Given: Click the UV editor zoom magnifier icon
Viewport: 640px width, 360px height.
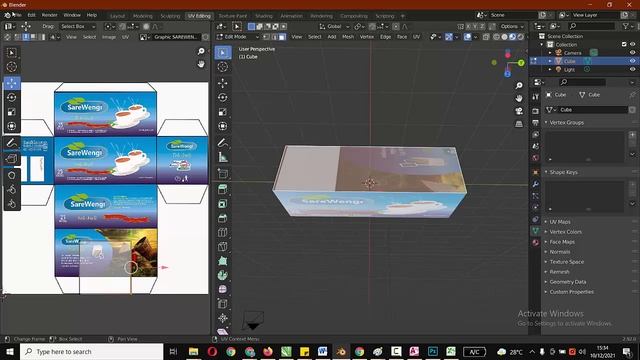Looking at the screenshot, I should point(201,51).
